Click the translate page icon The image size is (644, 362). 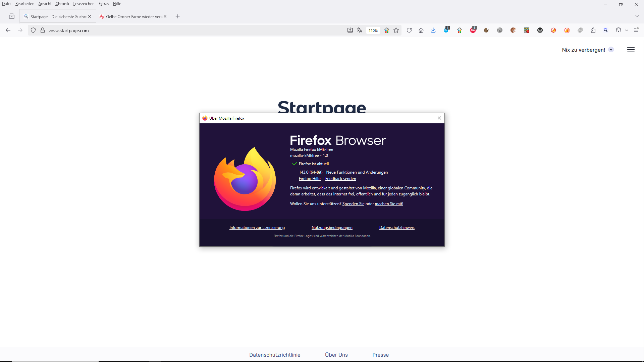[x=360, y=31]
